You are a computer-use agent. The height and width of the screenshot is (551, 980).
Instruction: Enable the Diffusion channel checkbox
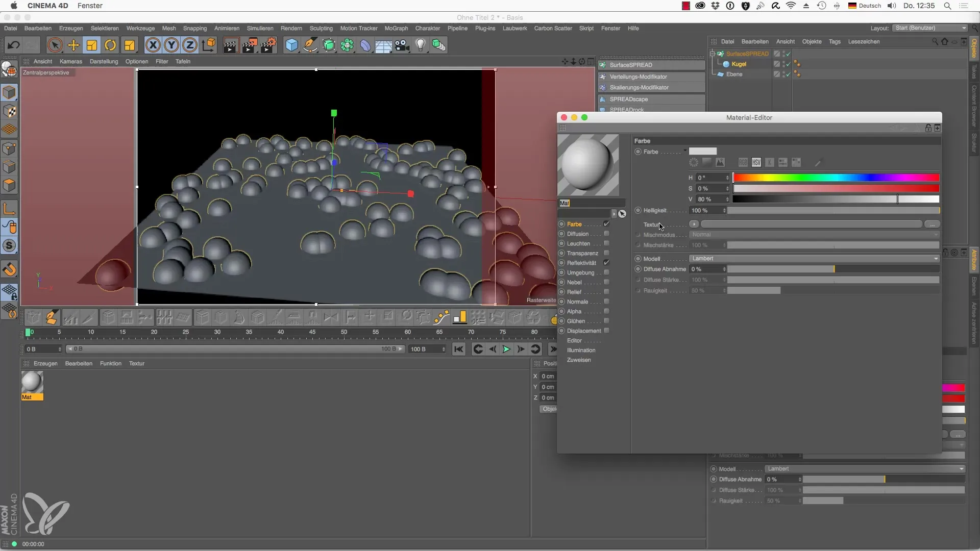[606, 234]
